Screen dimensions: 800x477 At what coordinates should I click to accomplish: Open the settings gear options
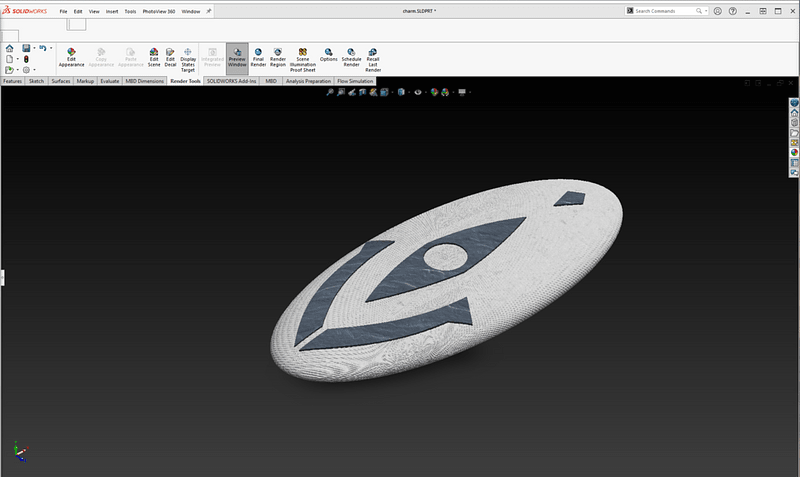coord(26,70)
